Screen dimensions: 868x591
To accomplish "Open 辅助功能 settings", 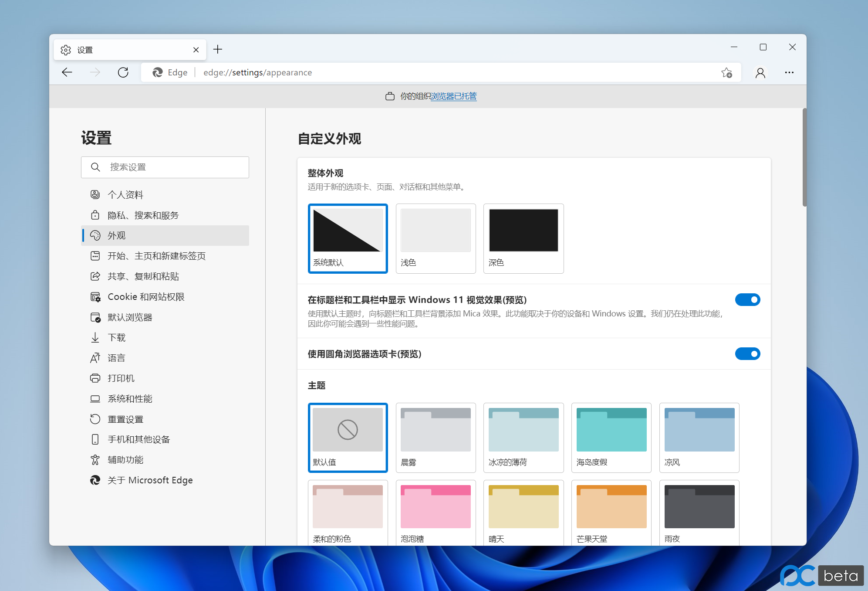I will pyautogui.click(x=165, y=460).
